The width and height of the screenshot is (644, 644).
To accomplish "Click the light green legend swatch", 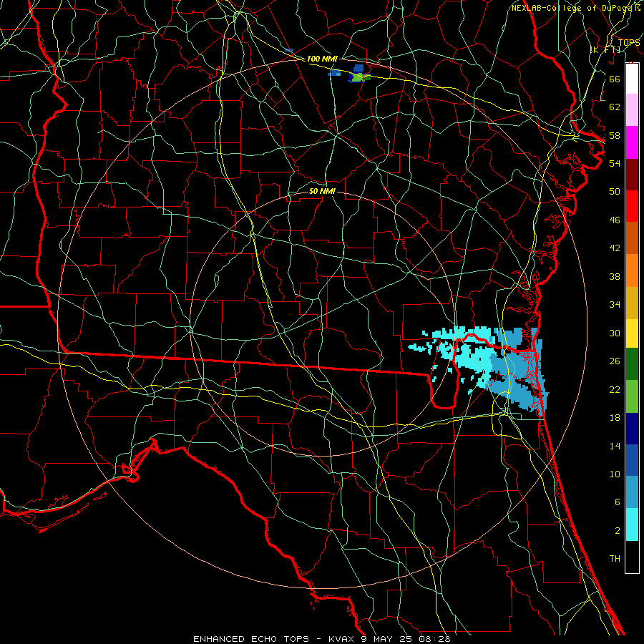I will pyautogui.click(x=632, y=396).
